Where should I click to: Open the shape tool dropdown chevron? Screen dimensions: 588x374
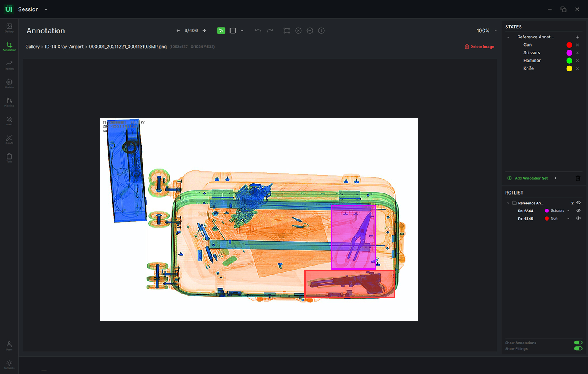coord(242,31)
